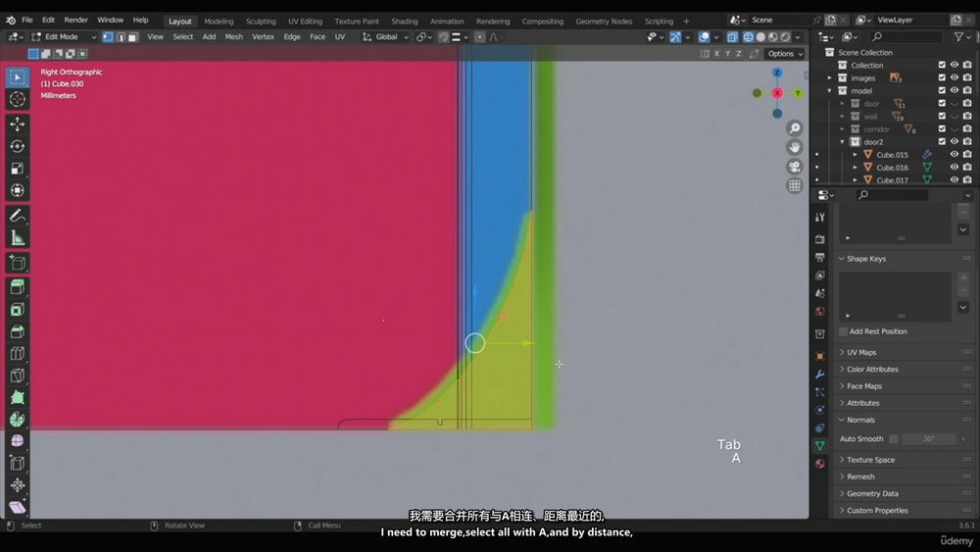980x552 pixels.
Task: Activate the Move tool
Action: 17,124
